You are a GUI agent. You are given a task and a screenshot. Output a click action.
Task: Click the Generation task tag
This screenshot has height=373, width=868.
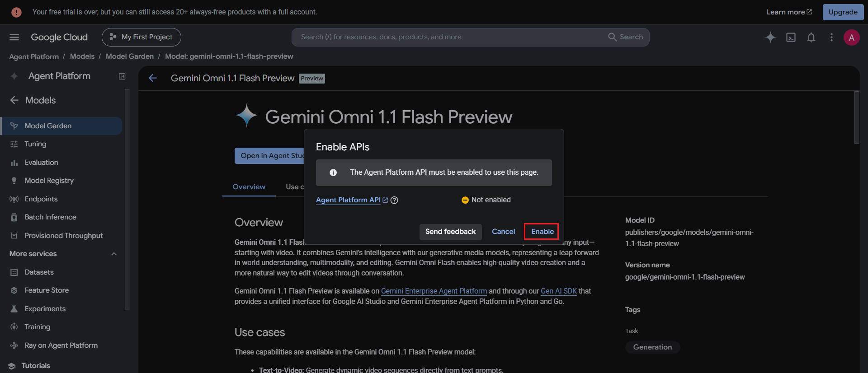(x=652, y=347)
